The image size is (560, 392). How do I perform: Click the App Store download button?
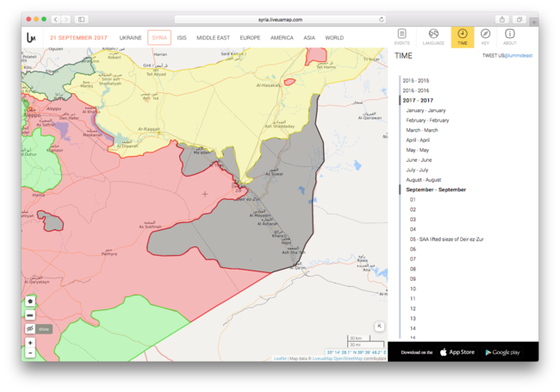click(457, 352)
